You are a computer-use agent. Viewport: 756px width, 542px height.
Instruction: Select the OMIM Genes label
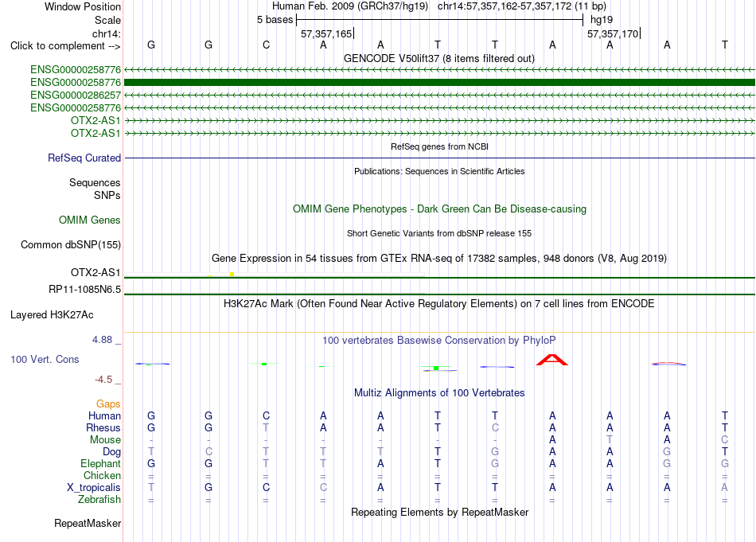90,220
